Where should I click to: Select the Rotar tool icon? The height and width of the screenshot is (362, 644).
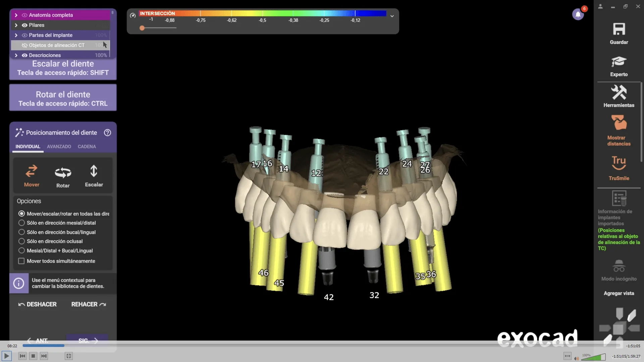click(63, 173)
